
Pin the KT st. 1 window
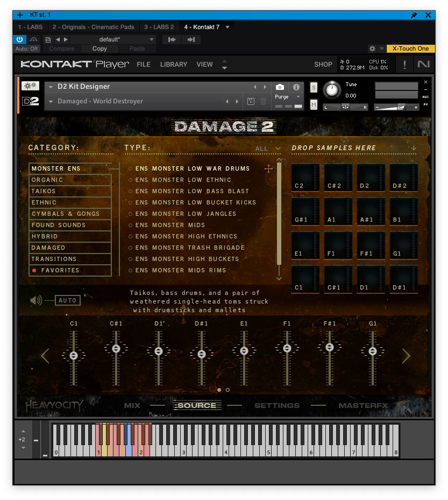click(x=414, y=15)
